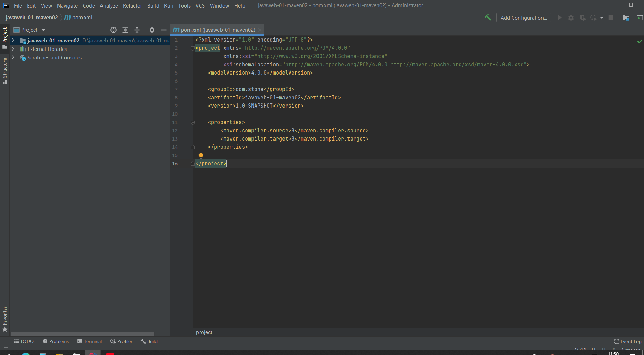644x355 pixels.
Task: Click javaweb-01-maven02 breadcrumb in navigation bar
Action: click(x=32, y=18)
